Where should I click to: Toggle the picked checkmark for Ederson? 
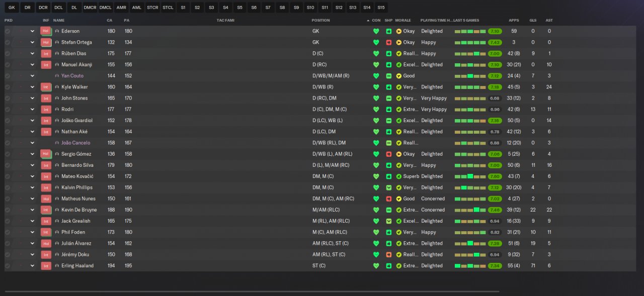8,31
